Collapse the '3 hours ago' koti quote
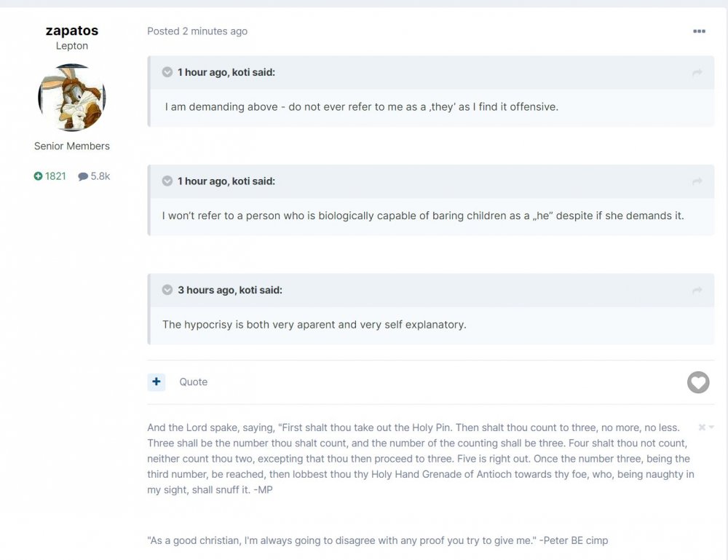 click(x=167, y=290)
